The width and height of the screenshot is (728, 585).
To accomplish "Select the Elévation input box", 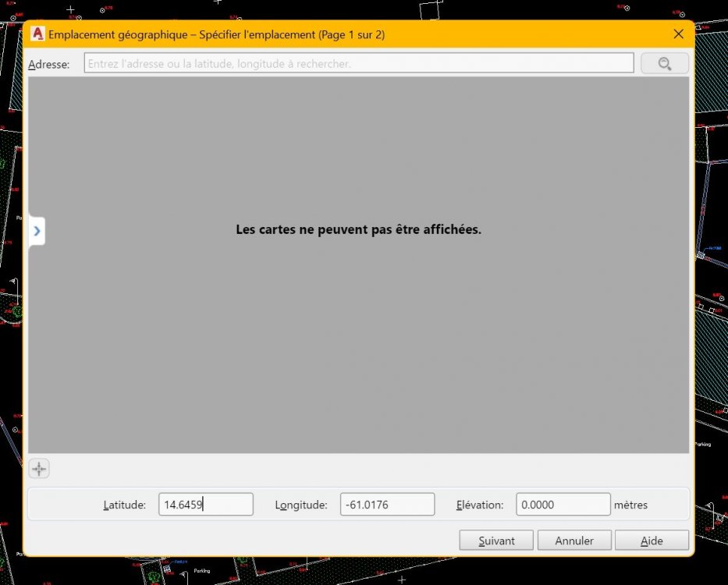I will (563, 504).
